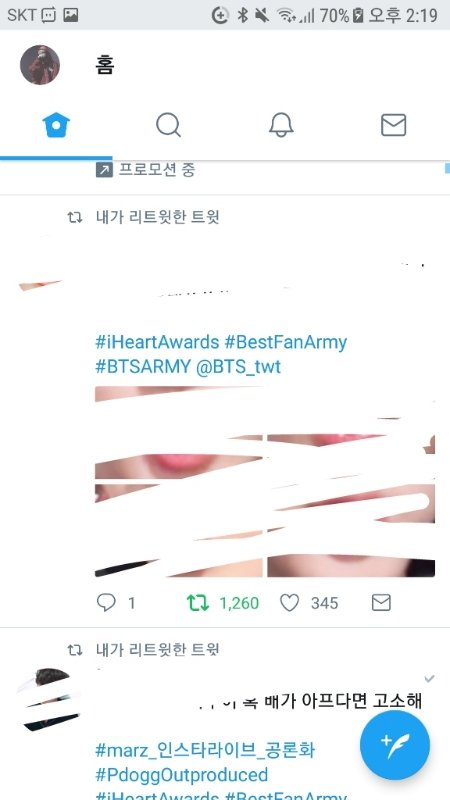Tap the profile avatar beside 홈
The width and height of the screenshot is (450, 800).
click(40, 65)
